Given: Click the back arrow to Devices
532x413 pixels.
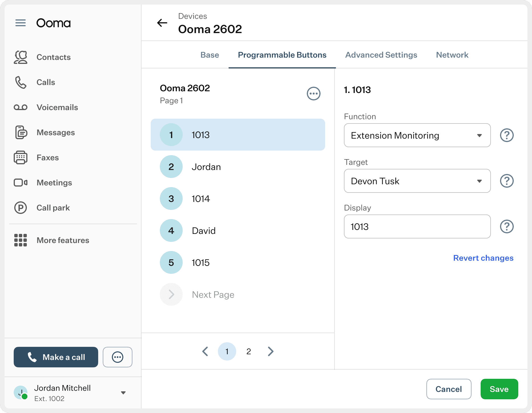Looking at the screenshot, I should (162, 23).
